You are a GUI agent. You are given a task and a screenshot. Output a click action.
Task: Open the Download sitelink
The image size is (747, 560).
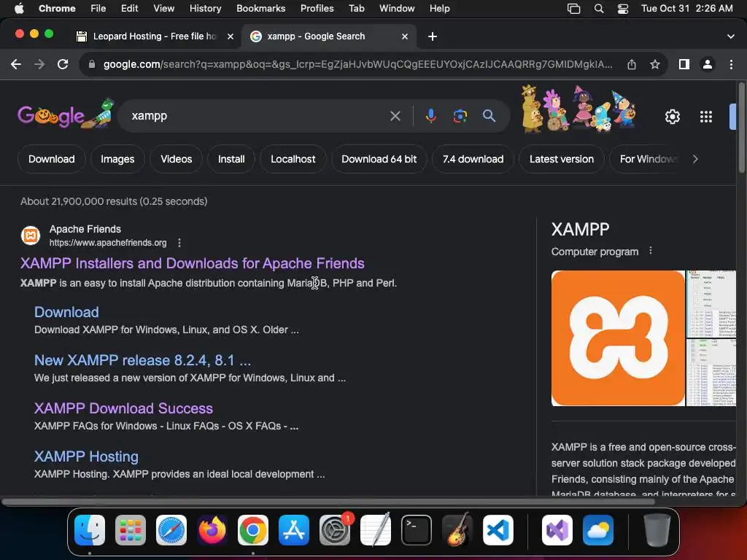pos(66,312)
